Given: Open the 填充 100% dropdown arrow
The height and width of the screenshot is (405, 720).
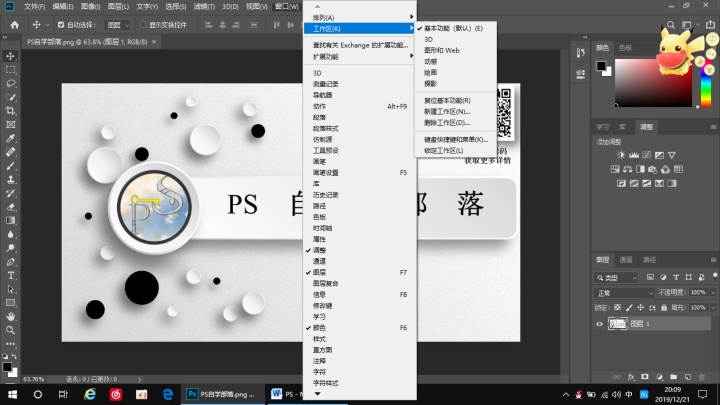Looking at the screenshot, I should [x=713, y=308].
